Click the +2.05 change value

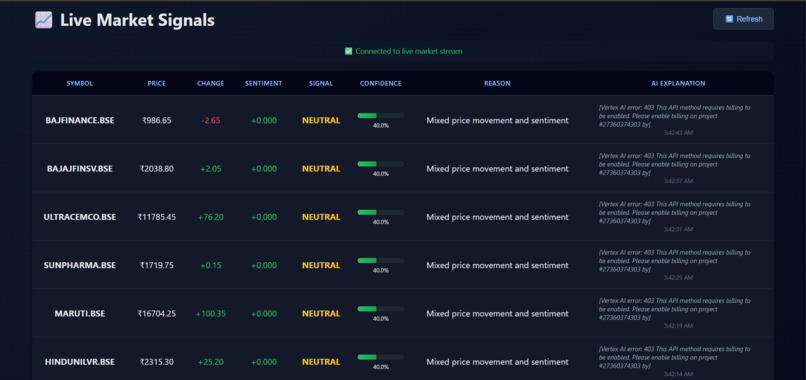(x=211, y=169)
